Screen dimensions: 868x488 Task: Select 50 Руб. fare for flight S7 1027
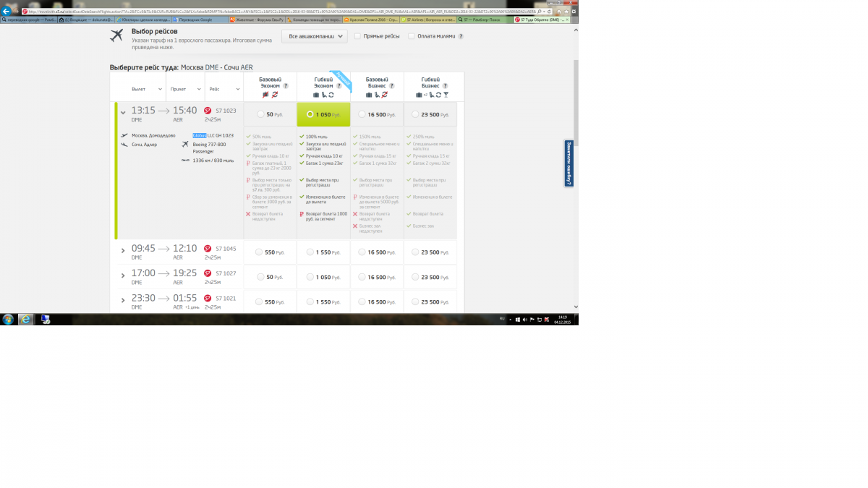[260, 277]
